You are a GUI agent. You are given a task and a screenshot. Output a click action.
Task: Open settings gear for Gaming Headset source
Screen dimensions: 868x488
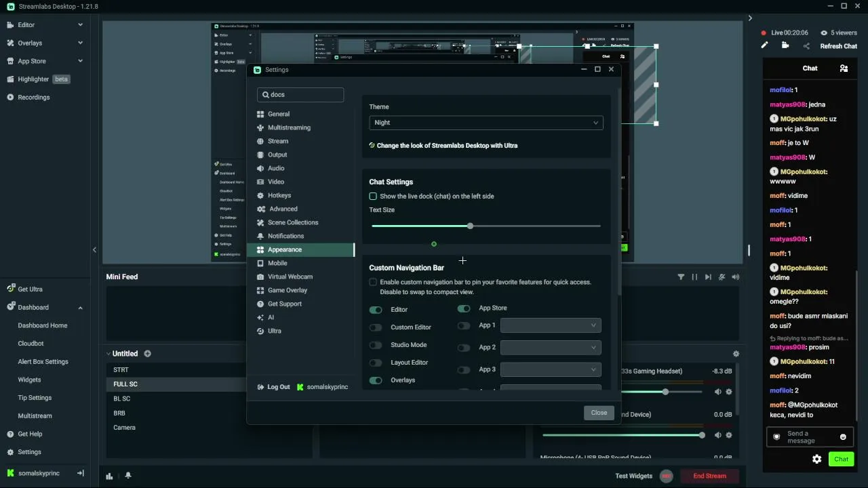click(x=729, y=392)
